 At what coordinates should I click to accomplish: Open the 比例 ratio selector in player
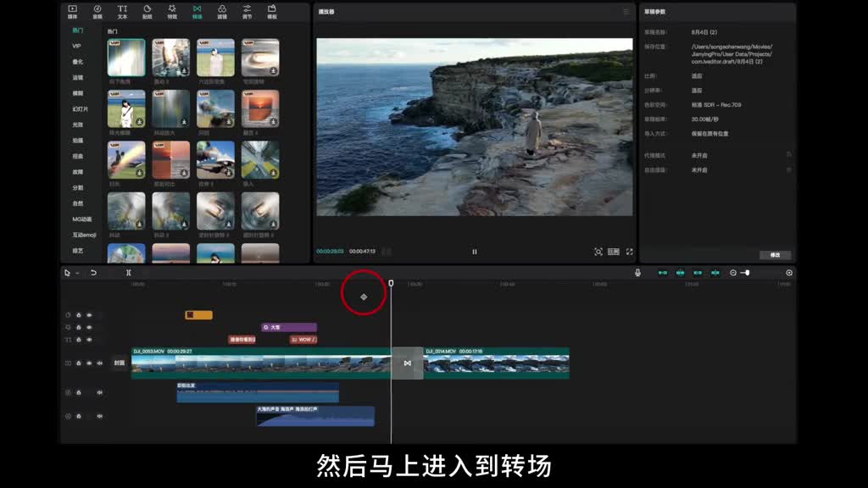(614, 252)
